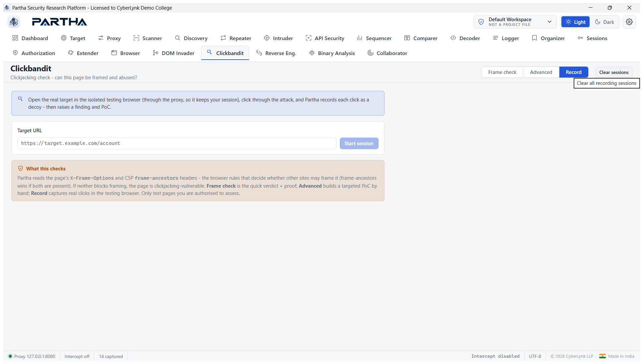Open the DOM Invader tab label
Image resolution: width=643 pixels, height=364 pixels.
click(178, 53)
